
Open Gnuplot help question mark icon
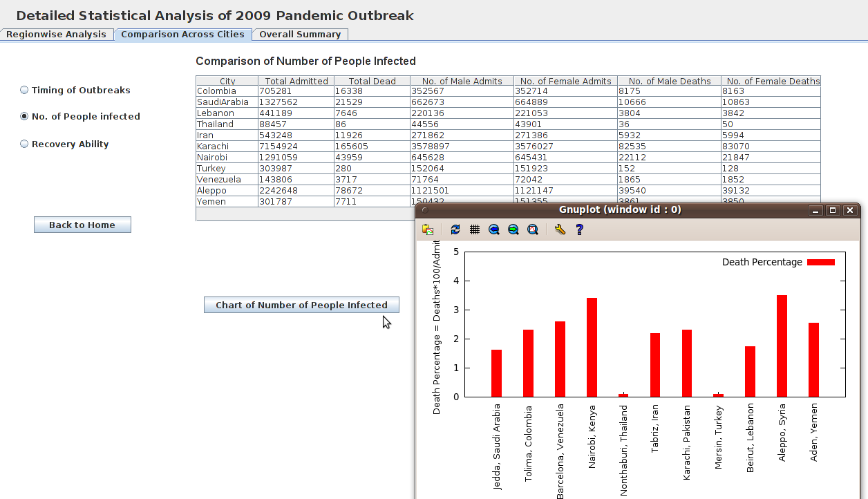580,229
